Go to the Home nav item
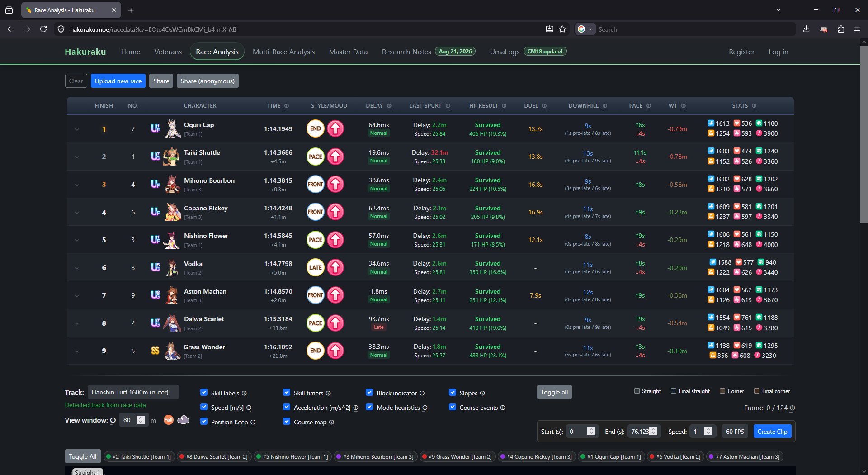This screenshot has height=475, width=868. point(131,52)
